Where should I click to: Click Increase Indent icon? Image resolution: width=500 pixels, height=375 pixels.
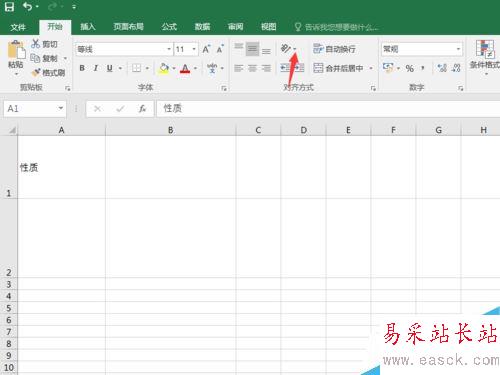tap(299, 68)
